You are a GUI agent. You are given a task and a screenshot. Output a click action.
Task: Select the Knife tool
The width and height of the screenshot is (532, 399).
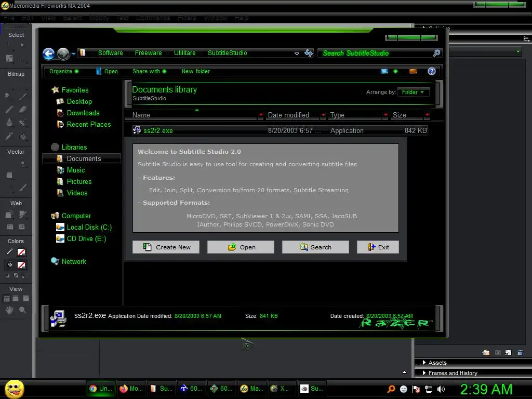point(23,187)
